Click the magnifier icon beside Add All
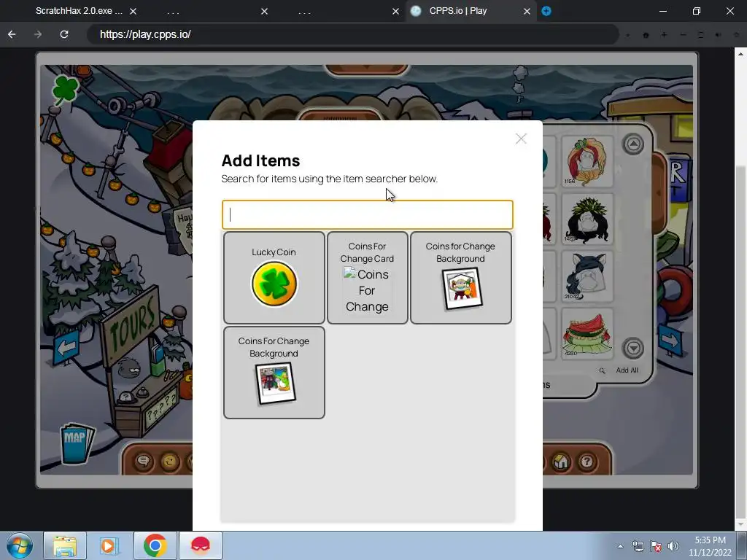Image resolution: width=747 pixels, height=560 pixels. pyautogui.click(x=602, y=370)
